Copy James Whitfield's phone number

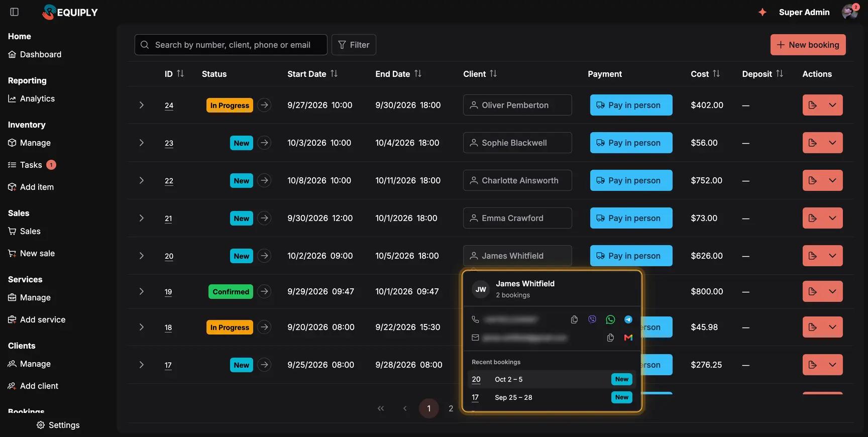click(x=574, y=319)
